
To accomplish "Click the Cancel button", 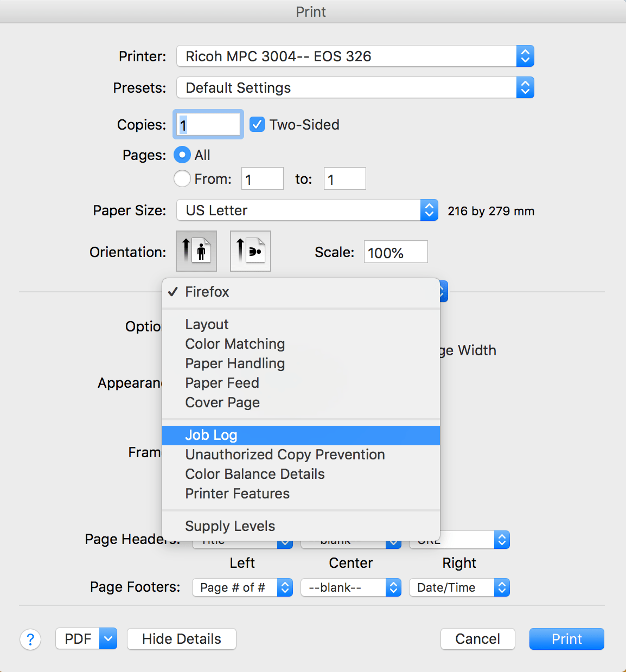I will tap(477, 639).
